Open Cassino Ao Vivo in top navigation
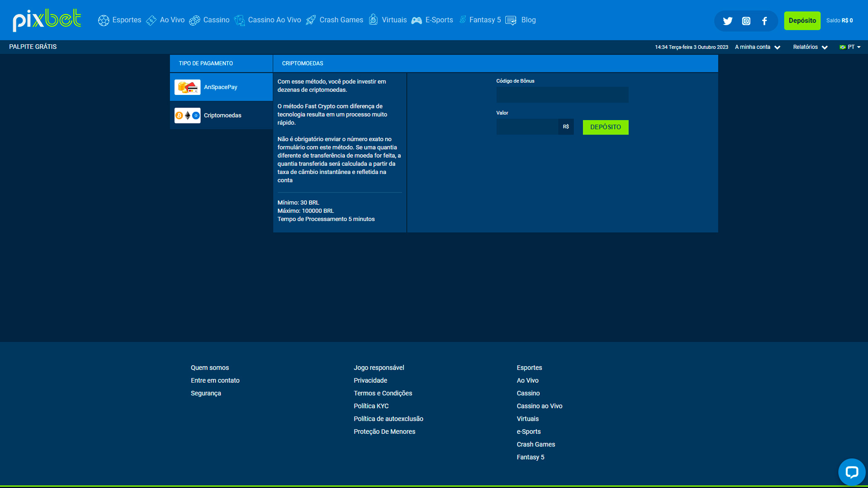868x488 pixels. tap(274, 20)
